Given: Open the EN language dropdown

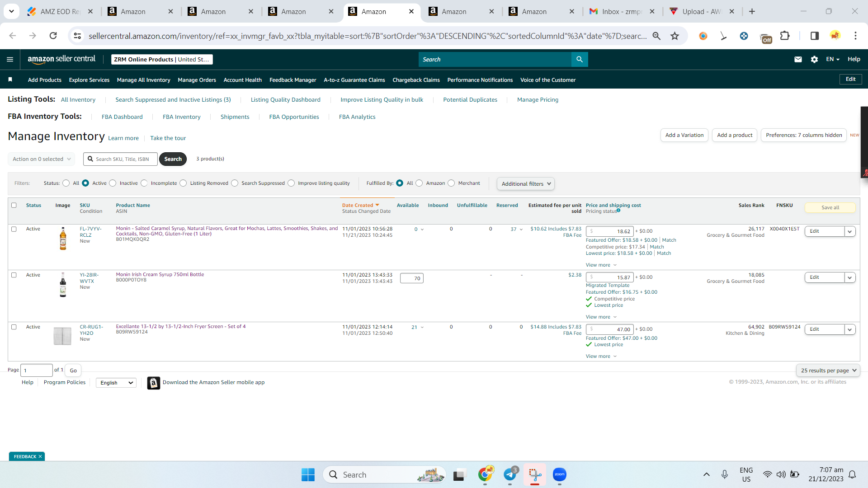Looking at the screenshot, I should click(x=833, y=59).
